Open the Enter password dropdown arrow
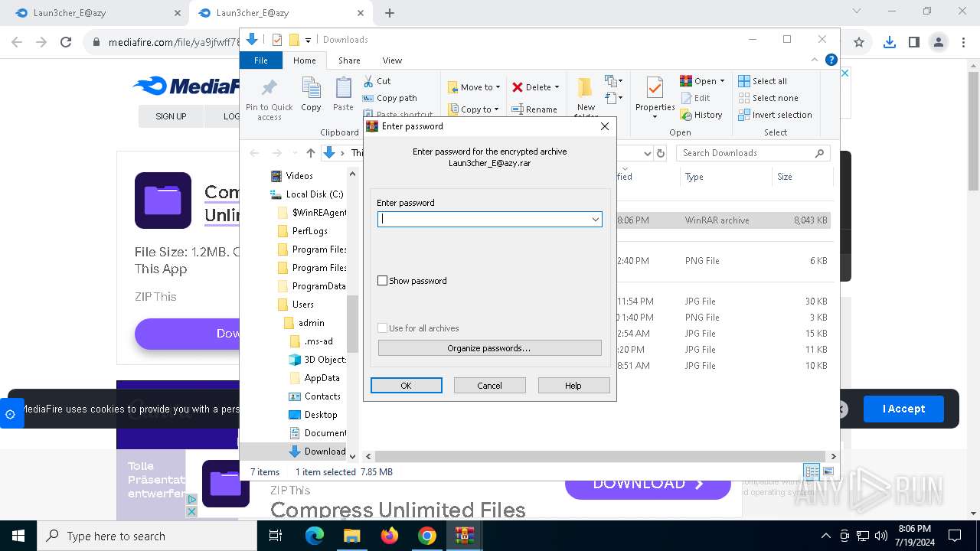Viewport: 980px width, 551px height. pyautogui.click(x=595, y=220)
